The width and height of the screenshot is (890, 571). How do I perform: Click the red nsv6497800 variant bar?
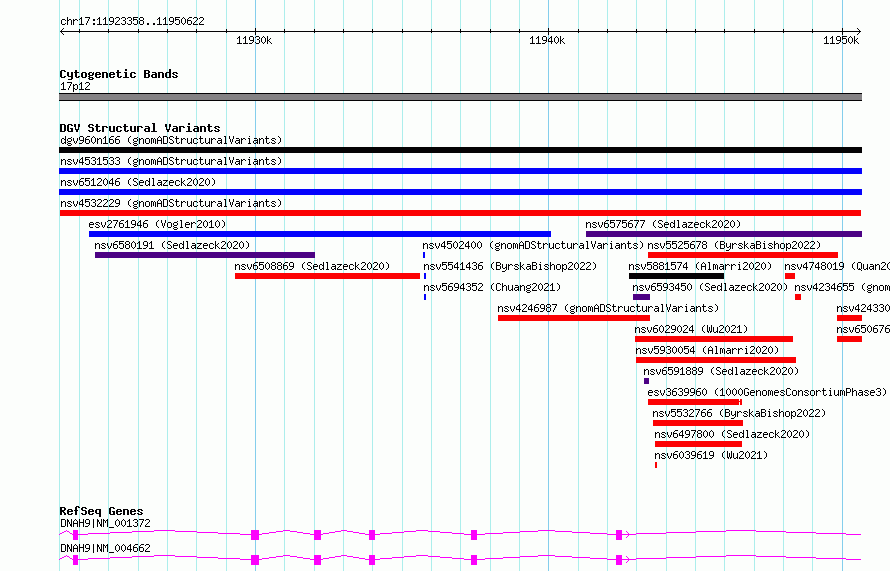[x=698, y=444]
